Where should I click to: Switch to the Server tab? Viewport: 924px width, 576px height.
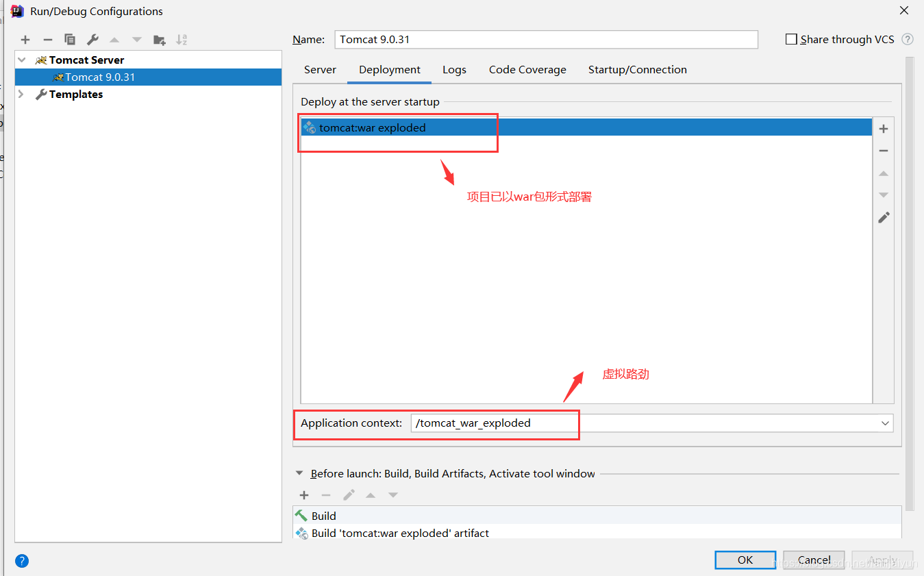tap(320, 70)
